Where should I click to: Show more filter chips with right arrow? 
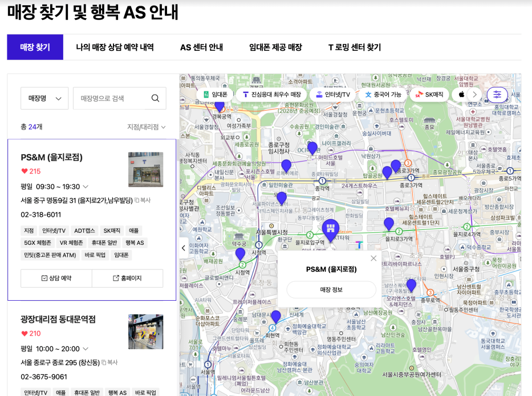pyautogui.click(x=474, y=94)
